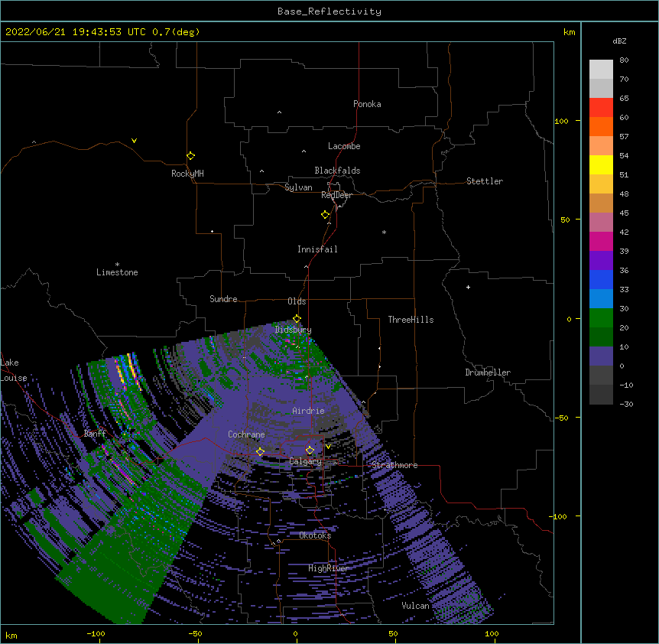Select the white 80-70 dBZ legend swatch
Image resolution: width=659 pixels, height=644 pixels.
point(601,70)
